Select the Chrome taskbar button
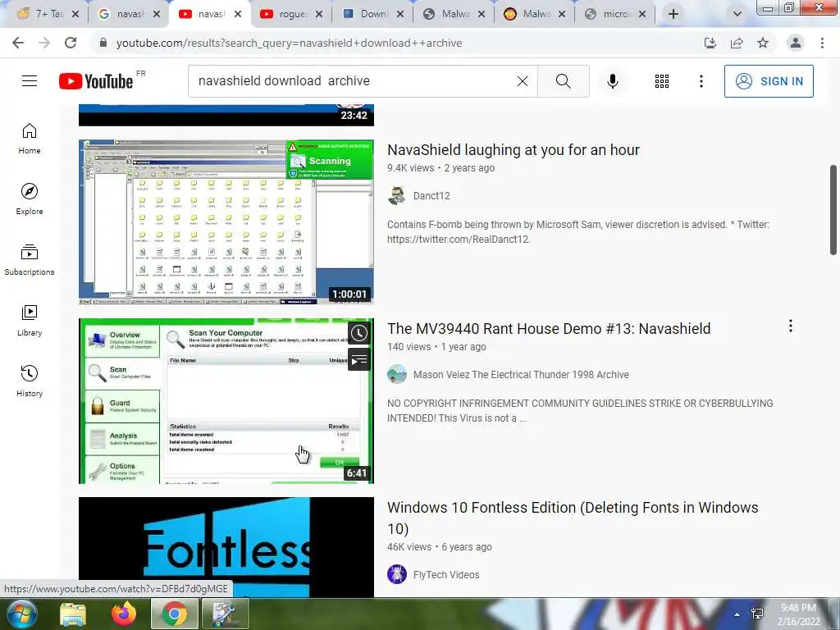The width and height of the screenshot is (840, 630). pyautogui.click(x=174, y=614)
